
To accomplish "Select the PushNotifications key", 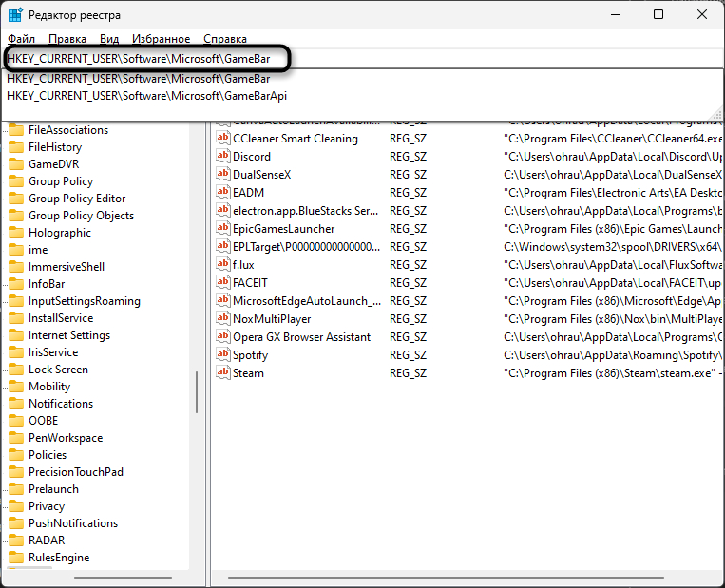I will (x=73, y=523).
